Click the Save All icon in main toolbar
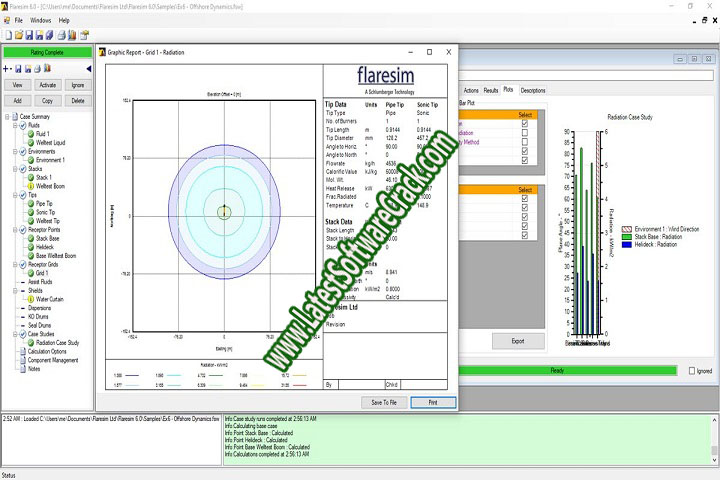Screen dimensions: 720x480 pyautogui.click(x=50, y=35)
